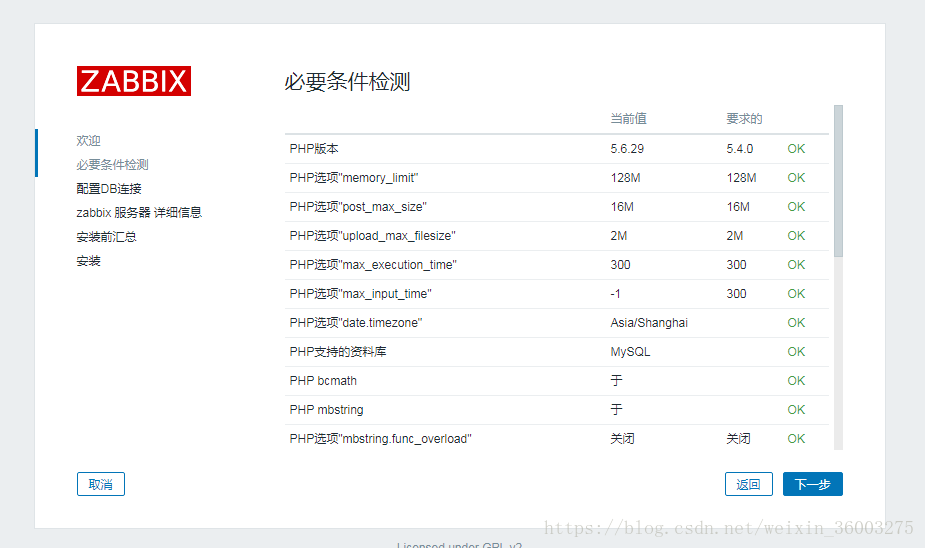Click OK status of max_execution_time row

click(796, 264)
